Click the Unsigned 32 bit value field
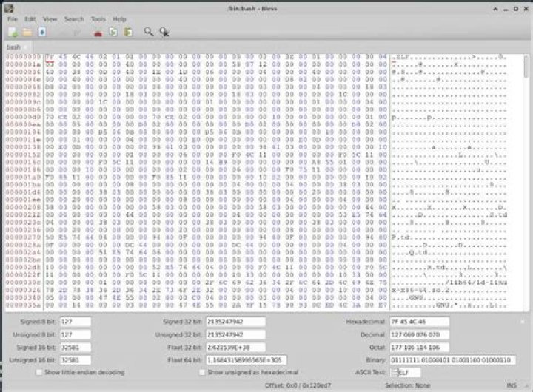 tap(235, 334)
